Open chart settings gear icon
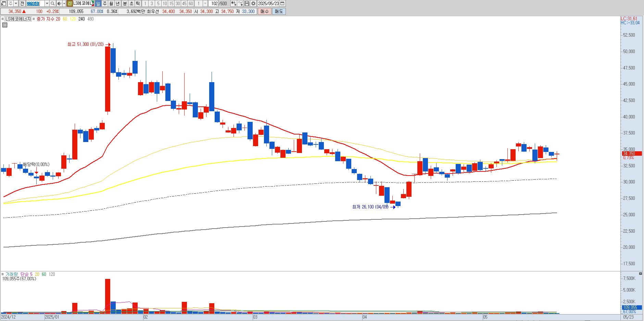The image size is (644, 321). tap(253, 3)
